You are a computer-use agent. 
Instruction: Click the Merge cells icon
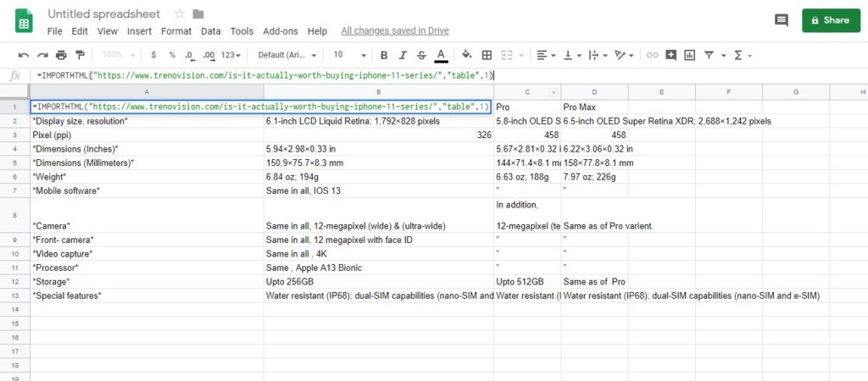click(507, 55)
